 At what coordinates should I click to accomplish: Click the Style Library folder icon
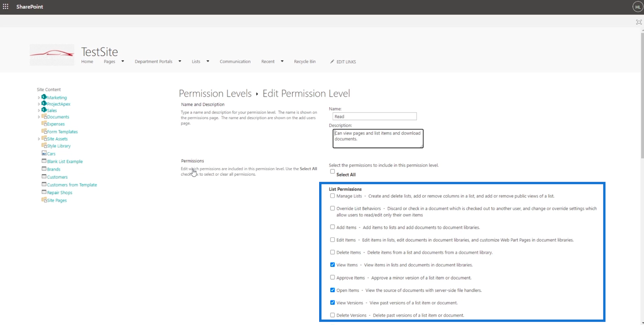(44, 145)
